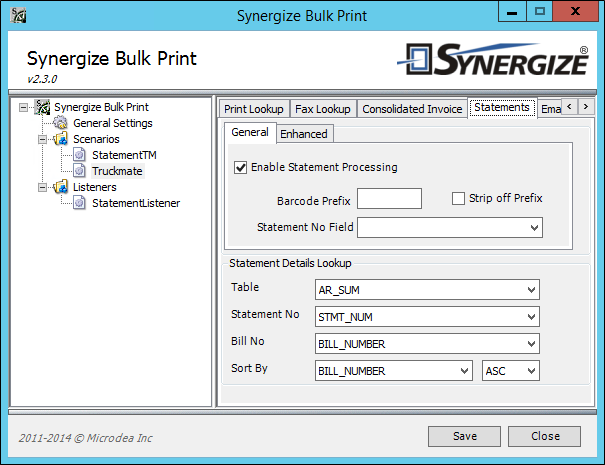This screenshot has width=605, height=465.
Task: Click the Truckmate document icon
Action: pos(79,171)
